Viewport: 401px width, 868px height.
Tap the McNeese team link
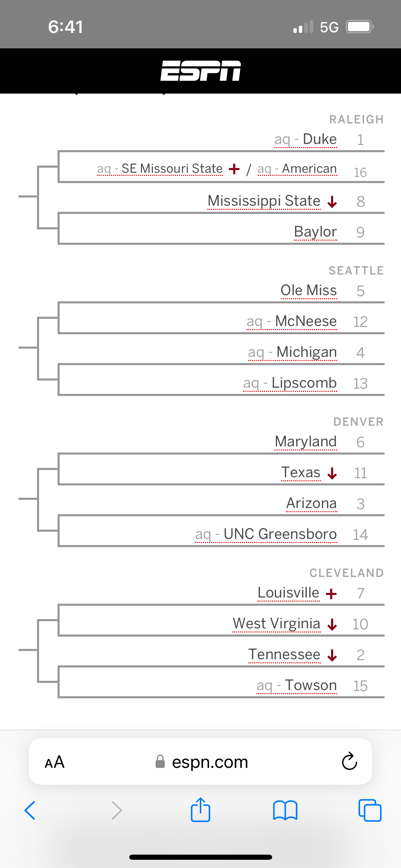point(306,321)
